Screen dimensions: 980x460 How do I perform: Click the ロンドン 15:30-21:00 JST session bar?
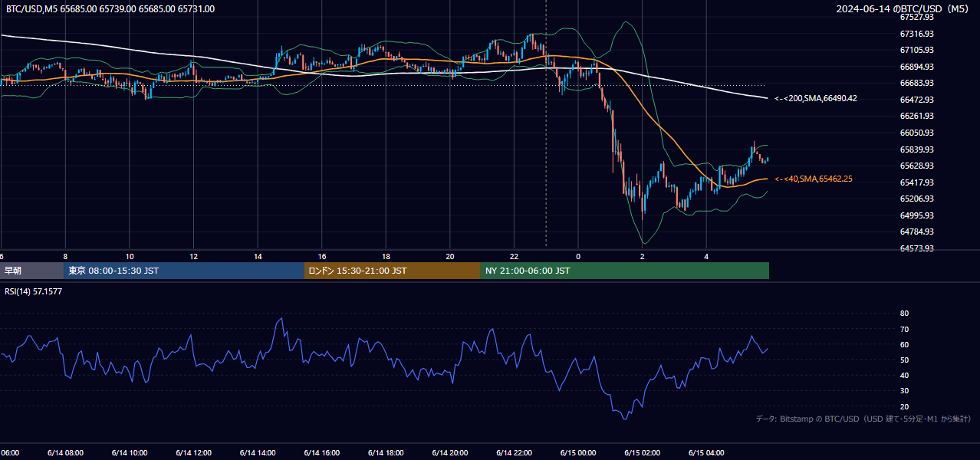[x=393, y=271]
